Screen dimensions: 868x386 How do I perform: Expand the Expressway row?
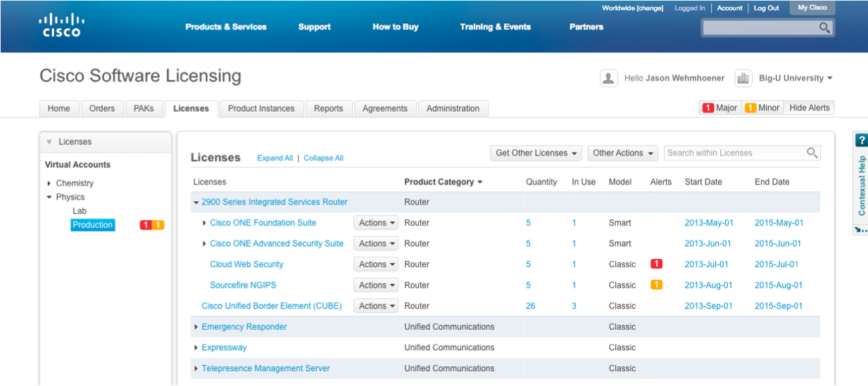tap(196, 348)
